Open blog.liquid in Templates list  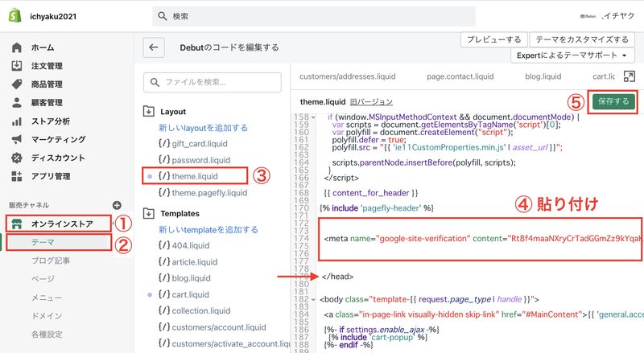[x=191, y=278]
